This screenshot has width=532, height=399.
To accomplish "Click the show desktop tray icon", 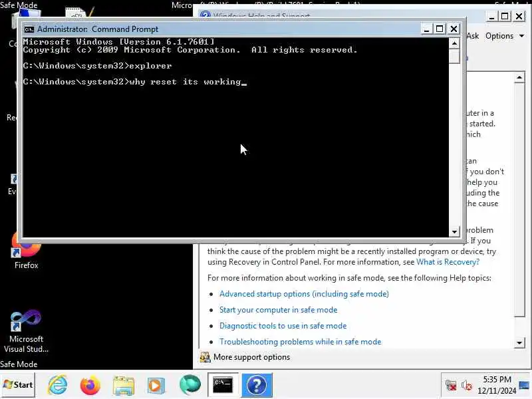I will point(524,385).
